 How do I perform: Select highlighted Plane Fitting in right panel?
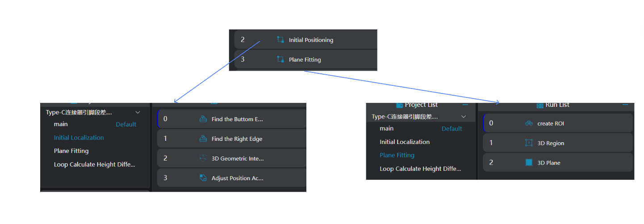[x=397, y=155]
